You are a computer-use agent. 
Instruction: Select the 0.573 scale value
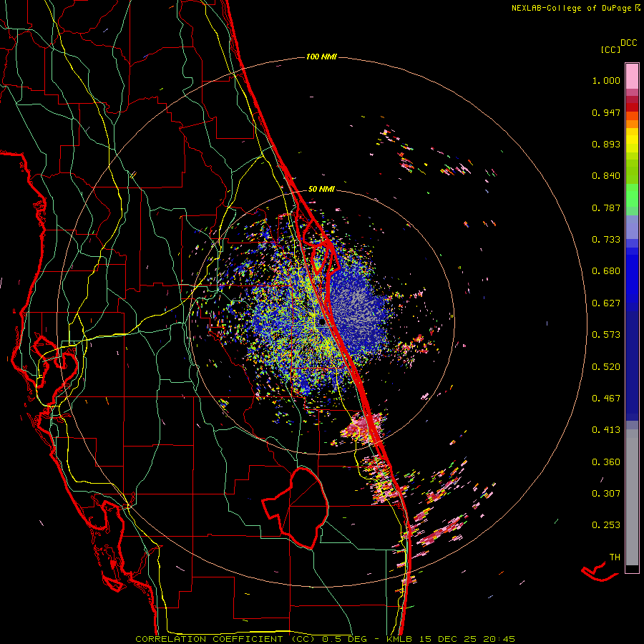coord(606,335)
